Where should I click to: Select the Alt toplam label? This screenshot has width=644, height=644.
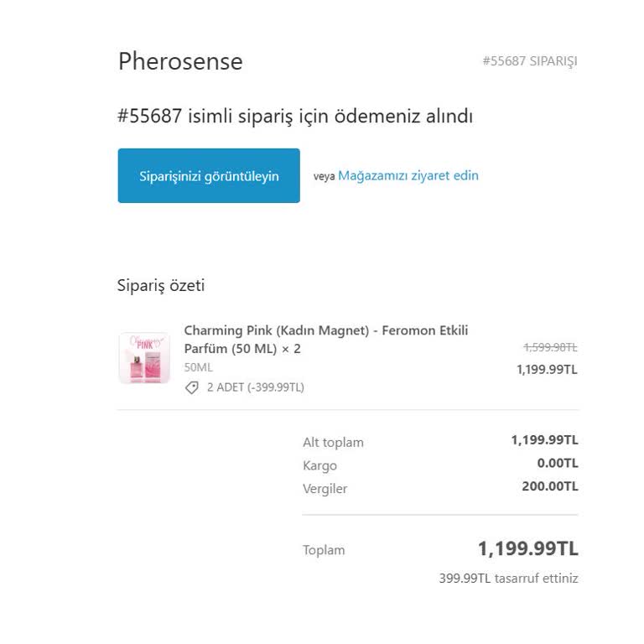pos(333,442)
